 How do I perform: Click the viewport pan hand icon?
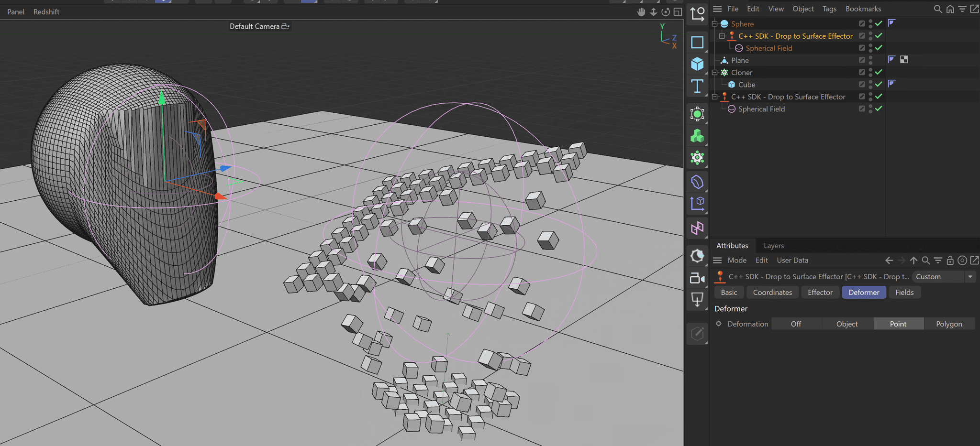tap(641, 12)
